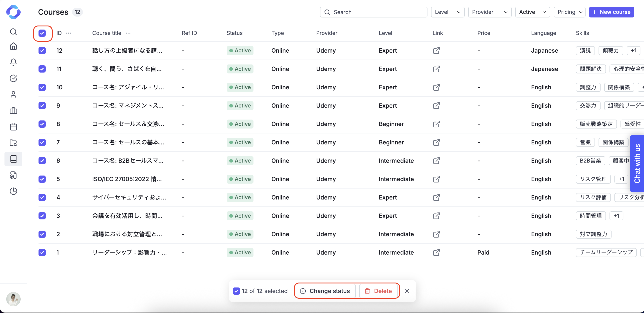
Task: Click the New course button
Action: 611,12
